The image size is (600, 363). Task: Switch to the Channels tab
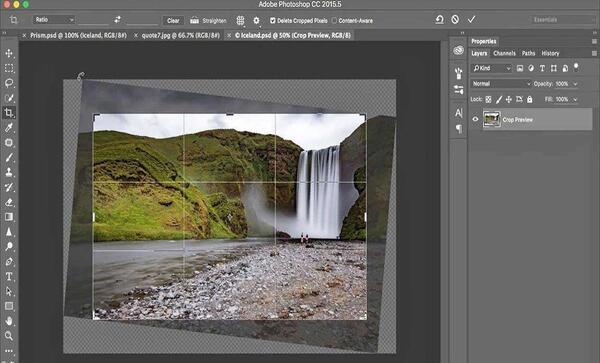pos(504,54)
